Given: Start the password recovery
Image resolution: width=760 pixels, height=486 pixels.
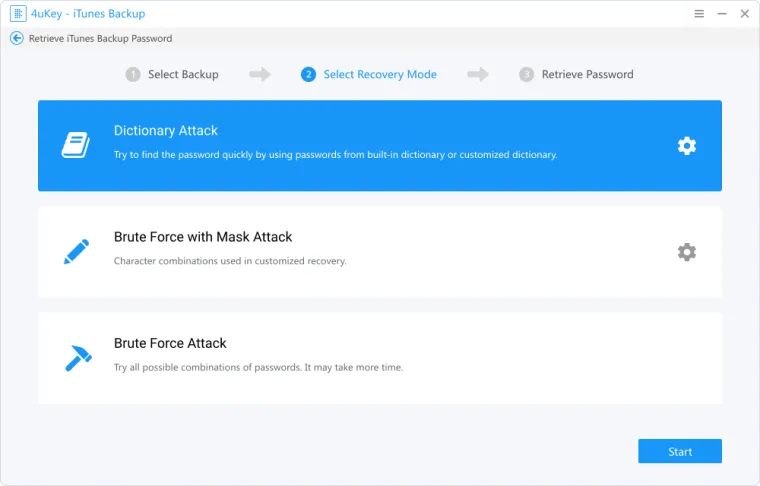Looking at the screenshot, I should [680, 451].
